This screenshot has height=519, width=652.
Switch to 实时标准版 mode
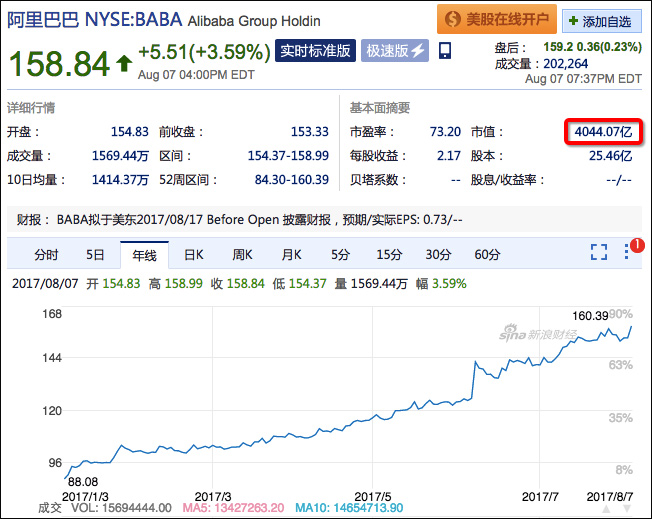coord(315,51)
